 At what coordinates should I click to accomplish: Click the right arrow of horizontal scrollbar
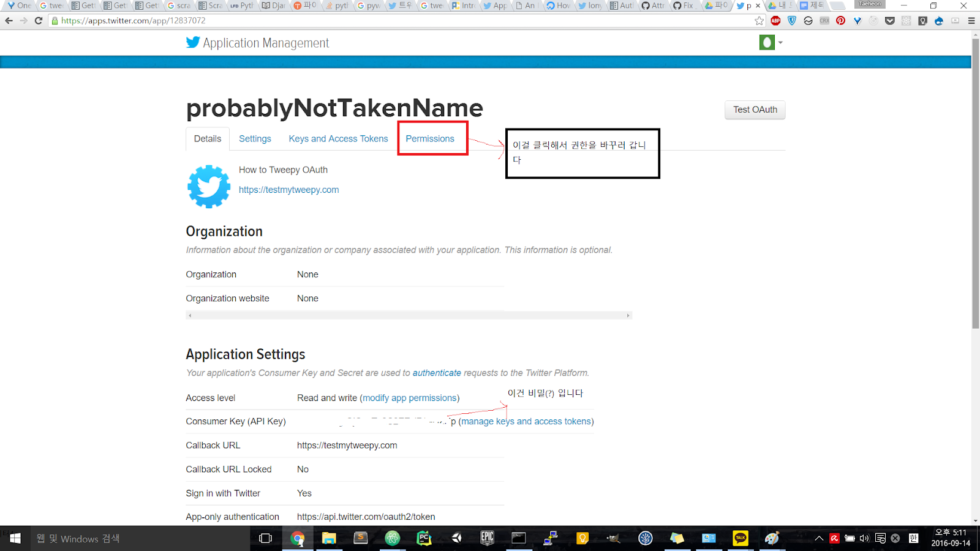click(x=628, y=315)
